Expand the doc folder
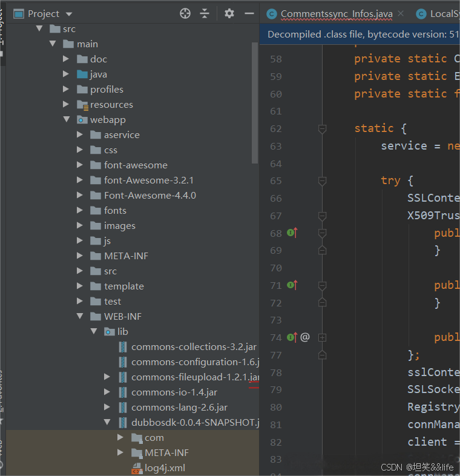The width and height of the screenshot is (460, 476). (66, 59)
